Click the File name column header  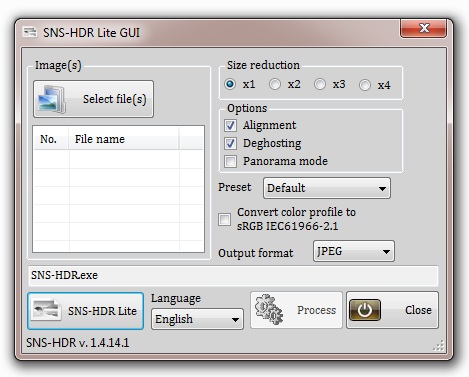[124, 139]
